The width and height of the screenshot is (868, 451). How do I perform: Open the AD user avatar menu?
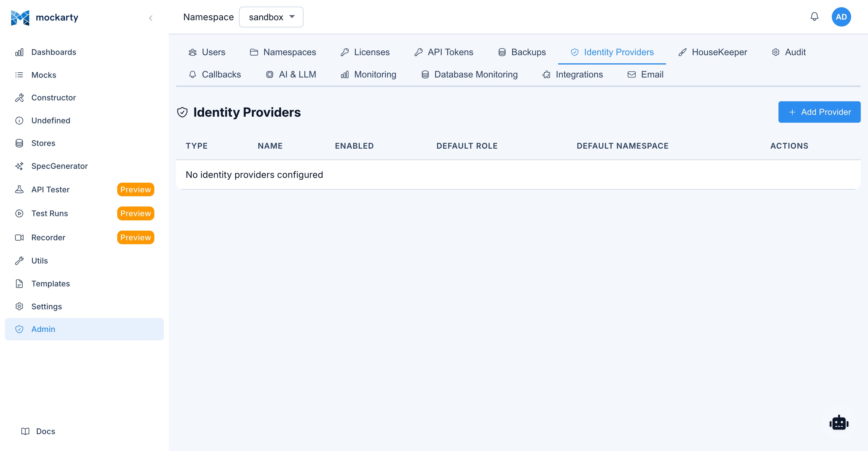click(841, 17)
